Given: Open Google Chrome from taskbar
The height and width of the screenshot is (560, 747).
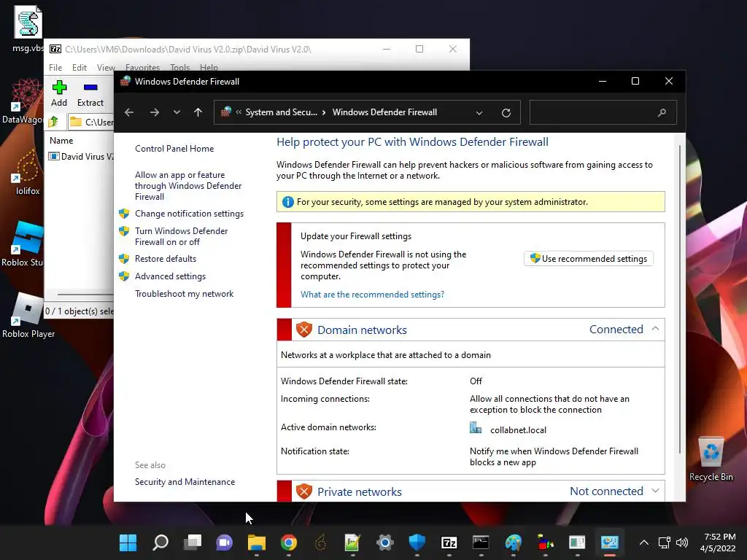Looking at the screenshot, I should point(289,542).
